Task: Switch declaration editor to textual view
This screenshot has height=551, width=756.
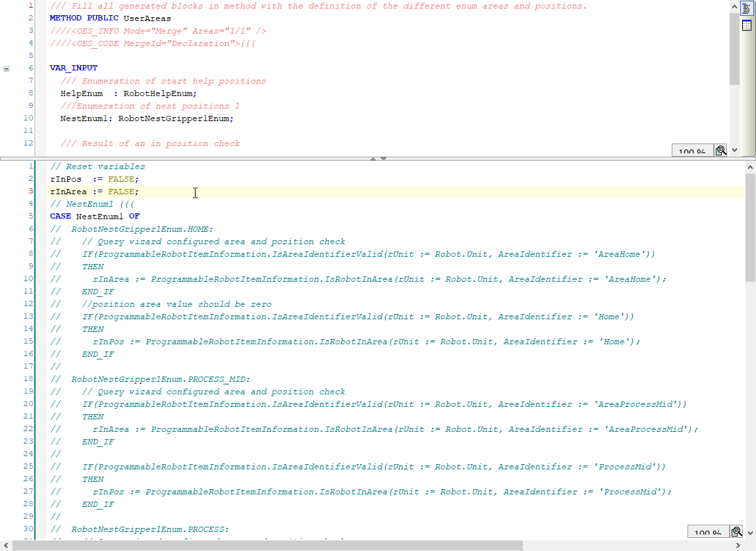Action: click(x=746, y=9)
